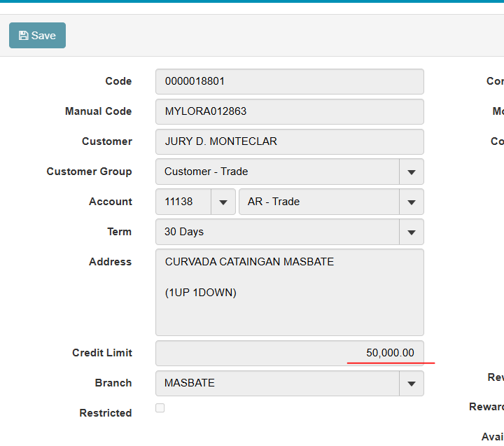The width and height of the screenshot is (504, 446).
Task: Open the AR - Trade account dropdown arrow
Action: point(411,202)
